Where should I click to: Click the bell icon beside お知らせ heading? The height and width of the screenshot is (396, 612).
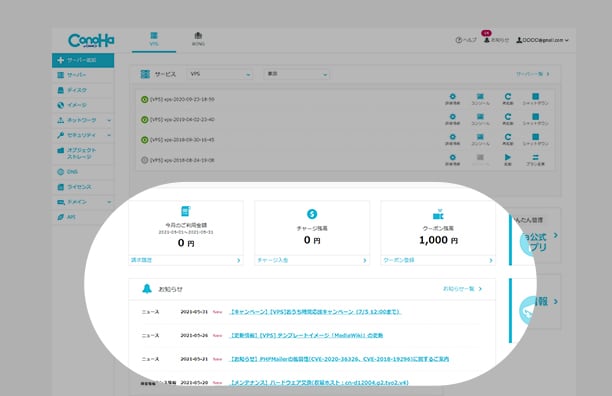coord(147,289)
